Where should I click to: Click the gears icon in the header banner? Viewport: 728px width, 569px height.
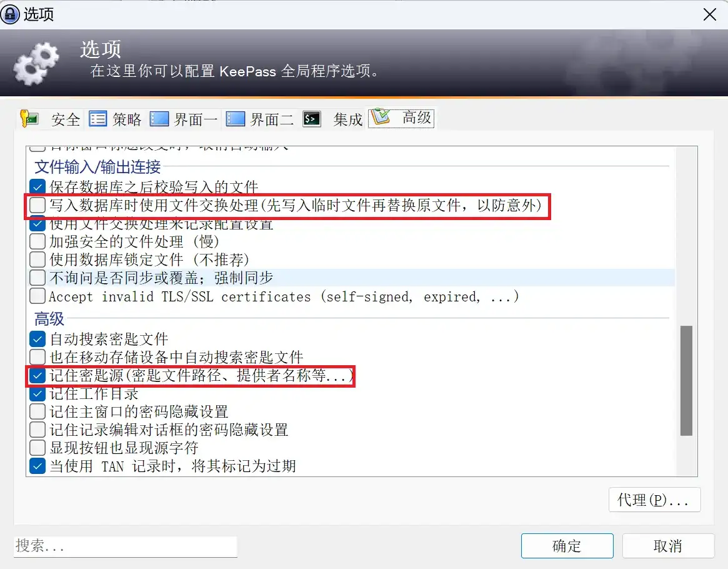[x=36, y=64]
